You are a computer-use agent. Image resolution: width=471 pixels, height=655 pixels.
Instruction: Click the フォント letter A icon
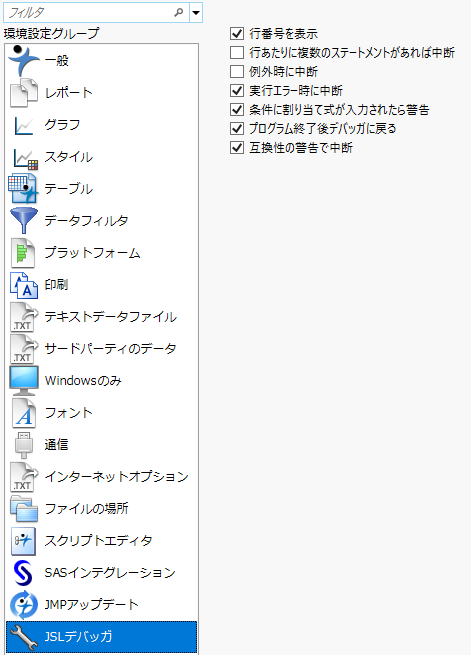[24, 413]
